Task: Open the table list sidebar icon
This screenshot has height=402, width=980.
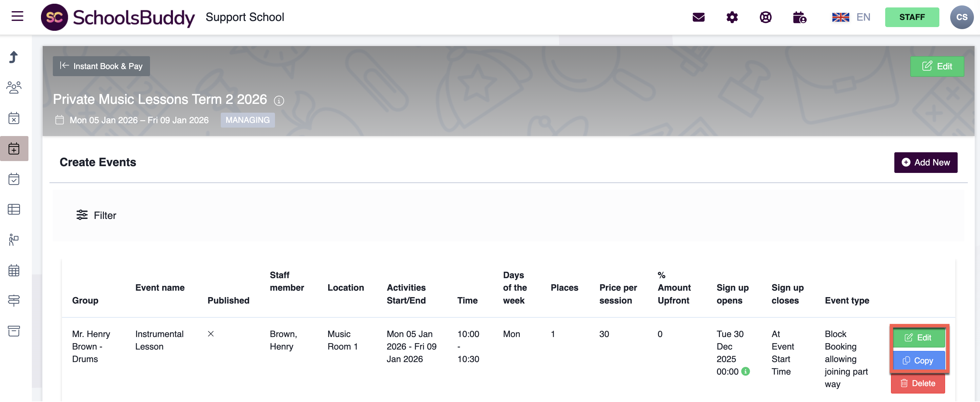Action: click(14, 209)
